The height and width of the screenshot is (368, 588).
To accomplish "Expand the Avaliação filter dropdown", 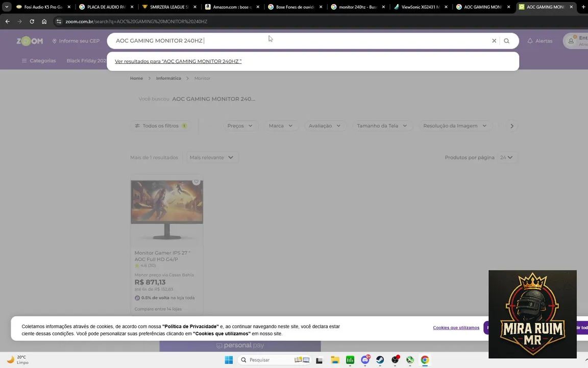I will 325,126.
